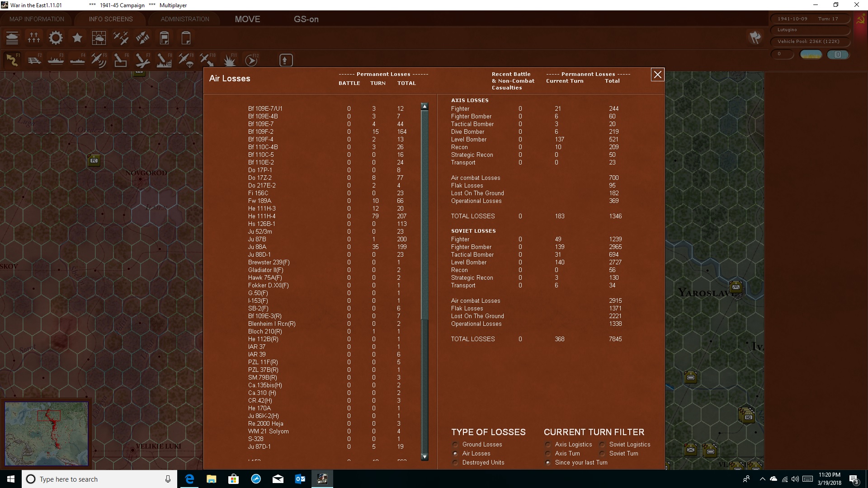This screenshot has height=488, width=868.
Task: Select Ground Losses radio button
Action: click(455, 445)
